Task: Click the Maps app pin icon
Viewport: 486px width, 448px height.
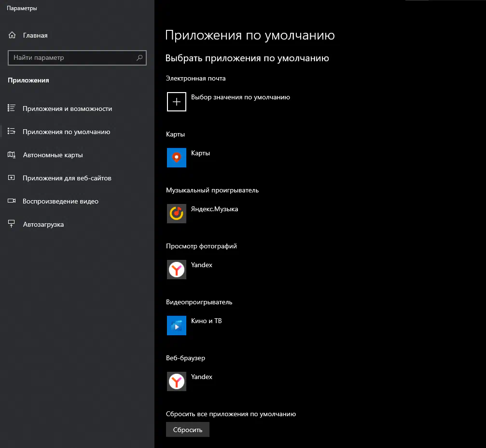Action: tap(176, 158)
